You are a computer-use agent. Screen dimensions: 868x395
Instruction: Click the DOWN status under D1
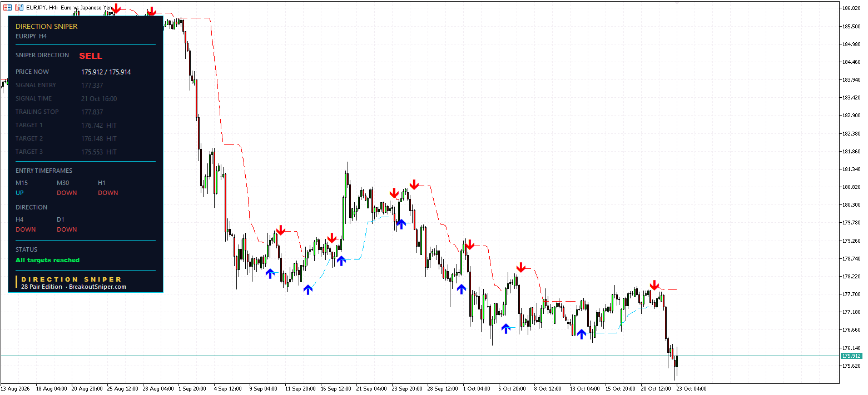67,229
